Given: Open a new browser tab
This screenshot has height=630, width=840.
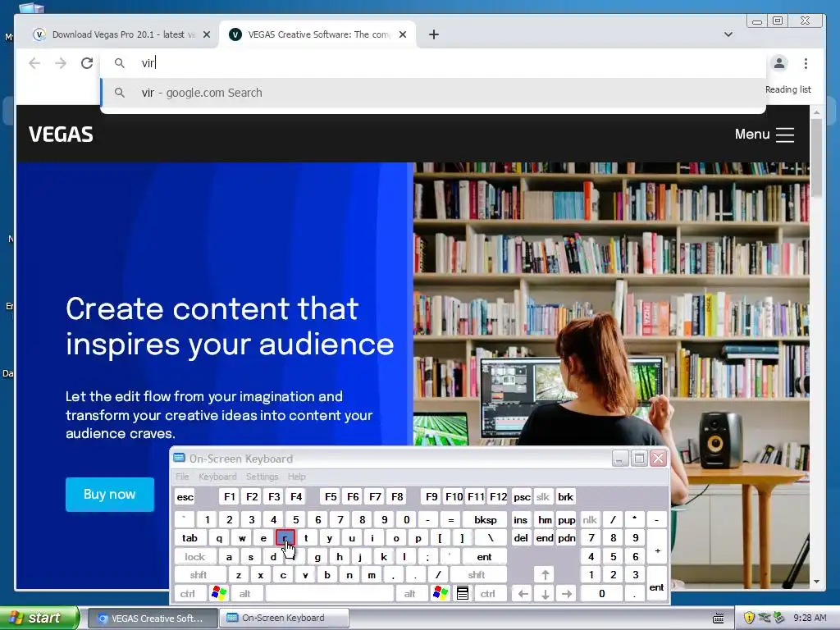Looking at the screenshot, I should click(434, 34).
